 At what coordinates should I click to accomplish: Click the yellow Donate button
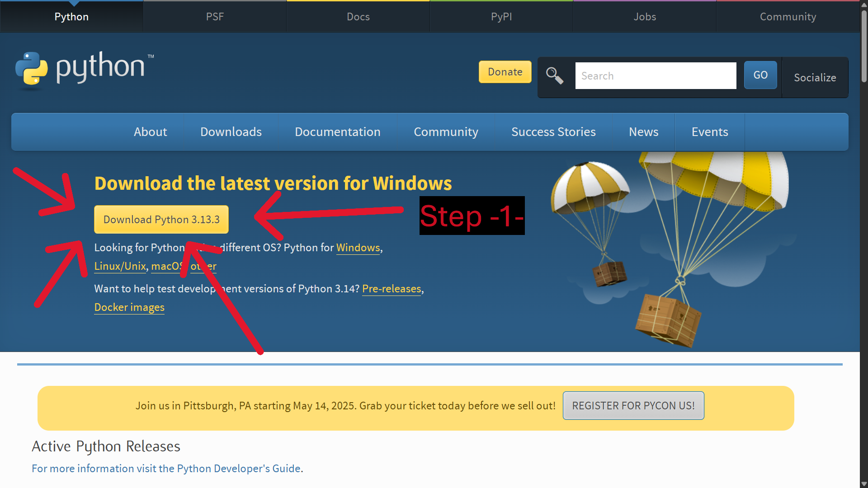(505, 72)
